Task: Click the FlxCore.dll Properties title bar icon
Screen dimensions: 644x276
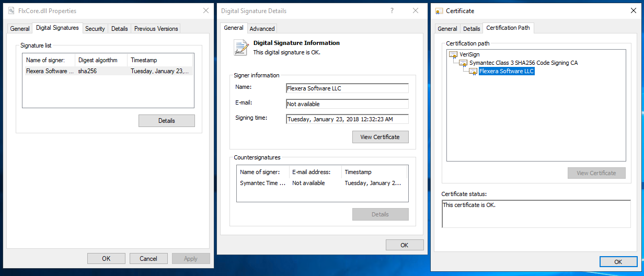Action: pos(11,11)
